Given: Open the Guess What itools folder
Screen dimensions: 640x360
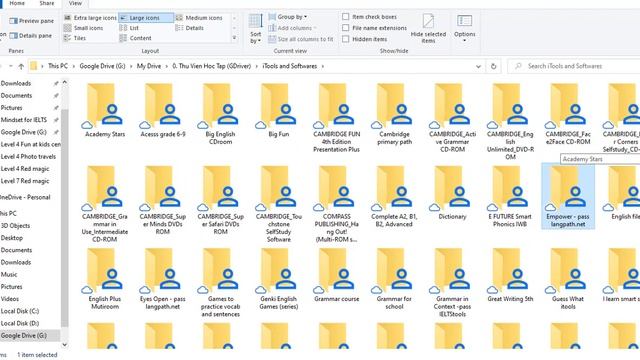Looking at the screenshot, I should pyautogui.click(x=568, y=278).
